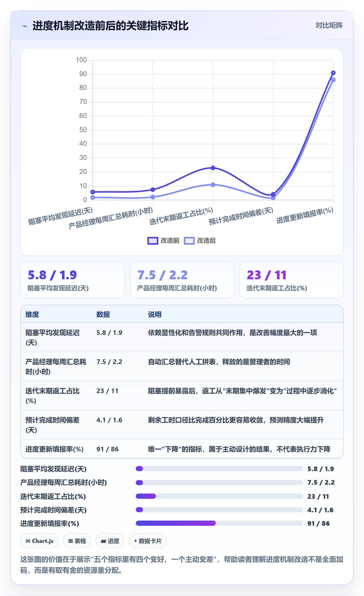
Task: Open the 23 / 11 data card
Action: pos(291,280)
